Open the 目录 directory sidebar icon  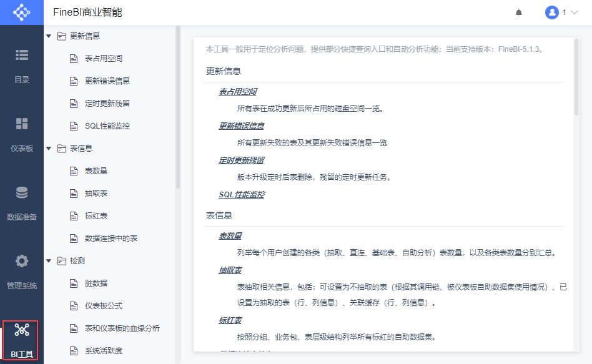[21, 55]
